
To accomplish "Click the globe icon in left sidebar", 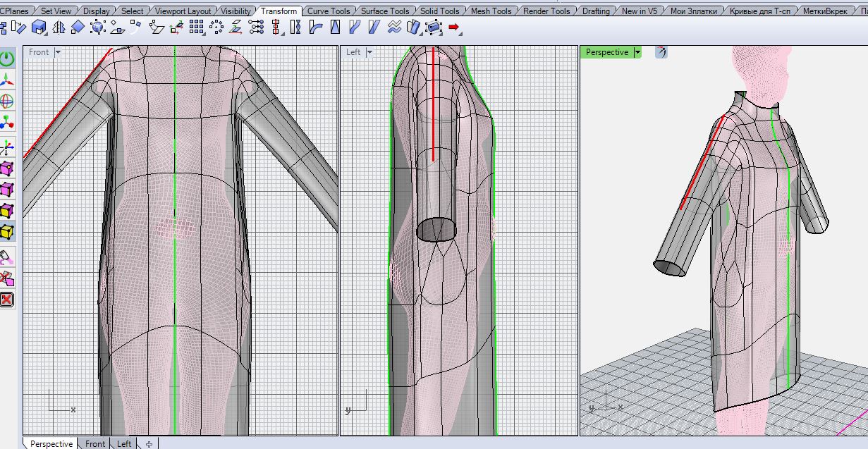I will click(x=7, y=101).
